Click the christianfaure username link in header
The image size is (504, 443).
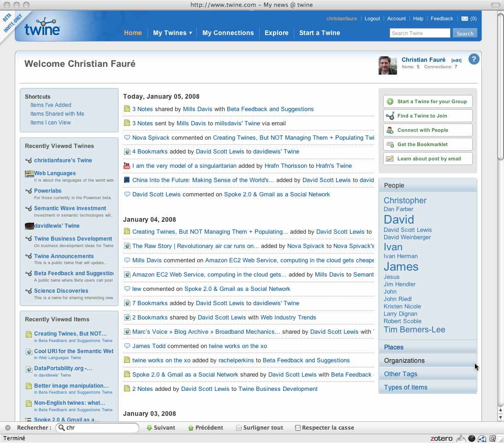(341, 18)
